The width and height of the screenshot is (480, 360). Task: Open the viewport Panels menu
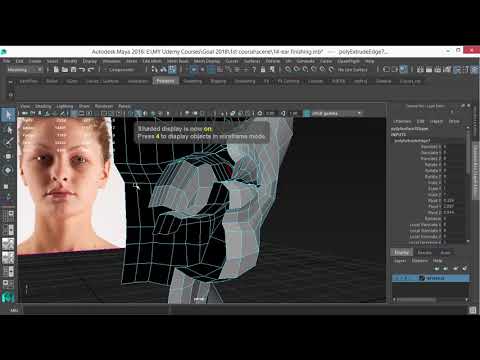tap(124, 106)
